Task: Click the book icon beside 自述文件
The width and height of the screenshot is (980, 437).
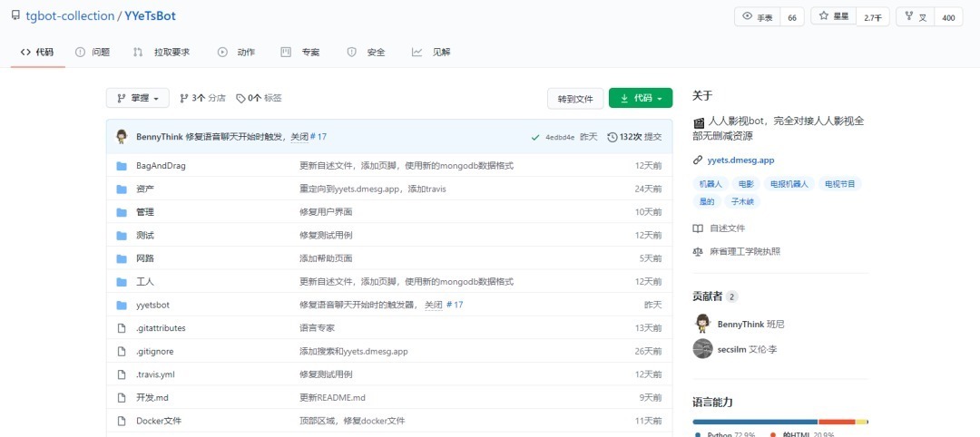Action: click(x=698, y=228)
